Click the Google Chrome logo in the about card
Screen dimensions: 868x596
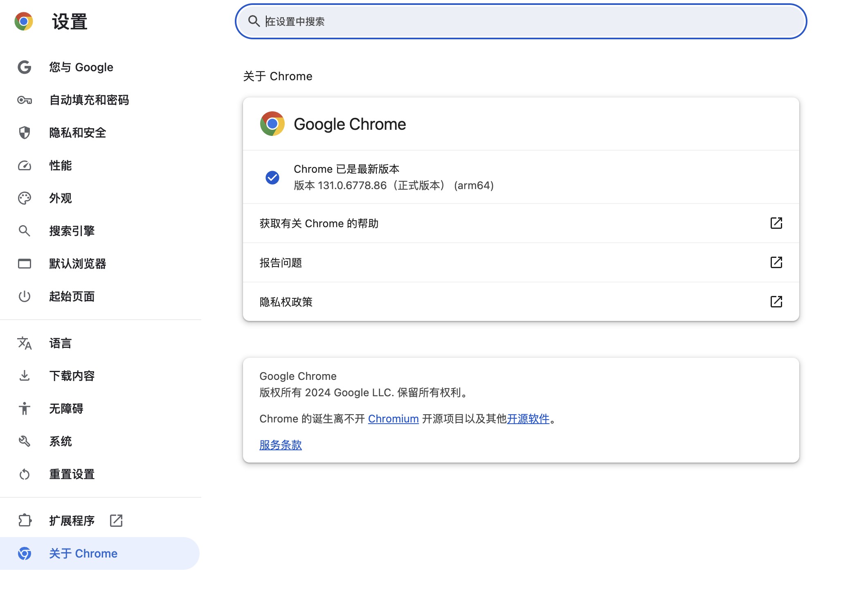[272, 124]
